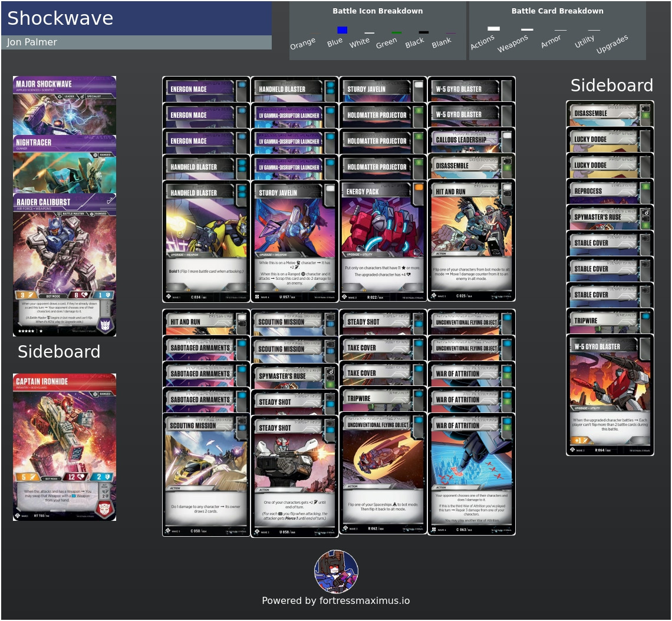The image size is (672, 621).
Task: Open the sideboard W-5 Gyro Blaster card
Action: [x=610, y=395]
